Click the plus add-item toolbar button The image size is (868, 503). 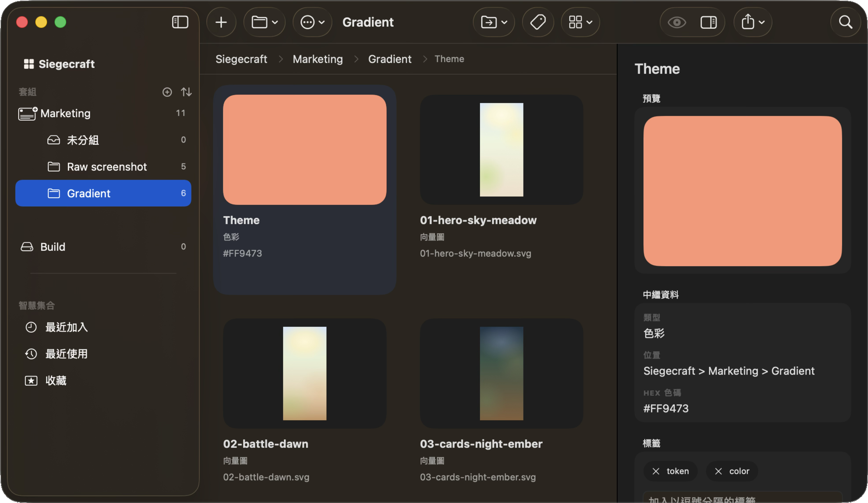coord(221,22)
